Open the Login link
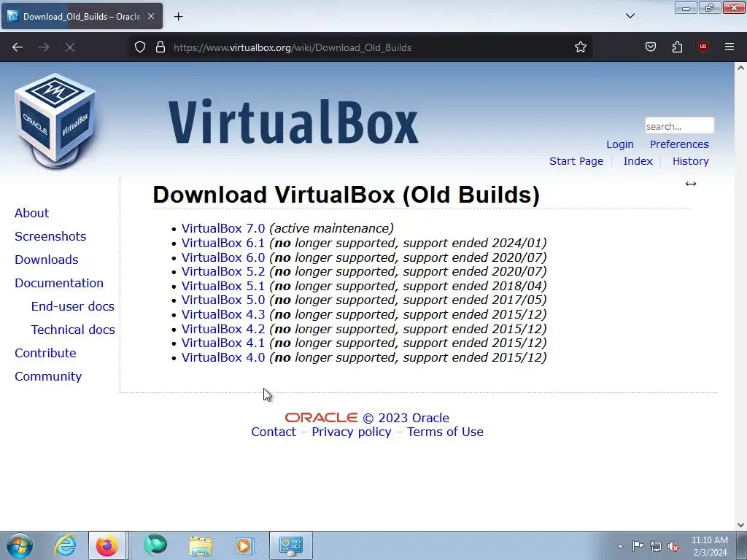 (x=620, y=144)
